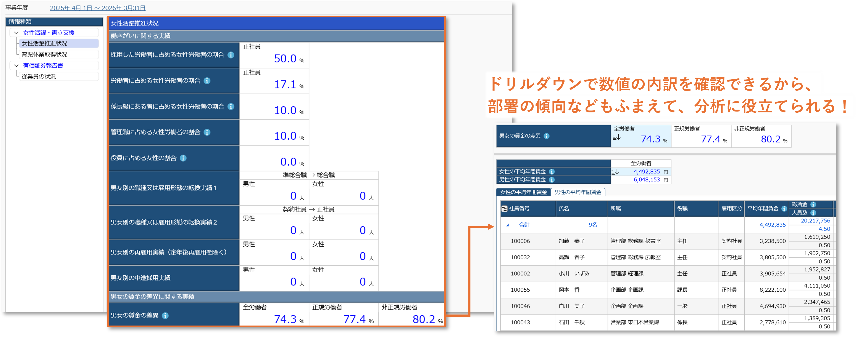Click the 契約社員 → 正社員 header
The width and height of the screenshot is (868, 337).
(309, 209)
